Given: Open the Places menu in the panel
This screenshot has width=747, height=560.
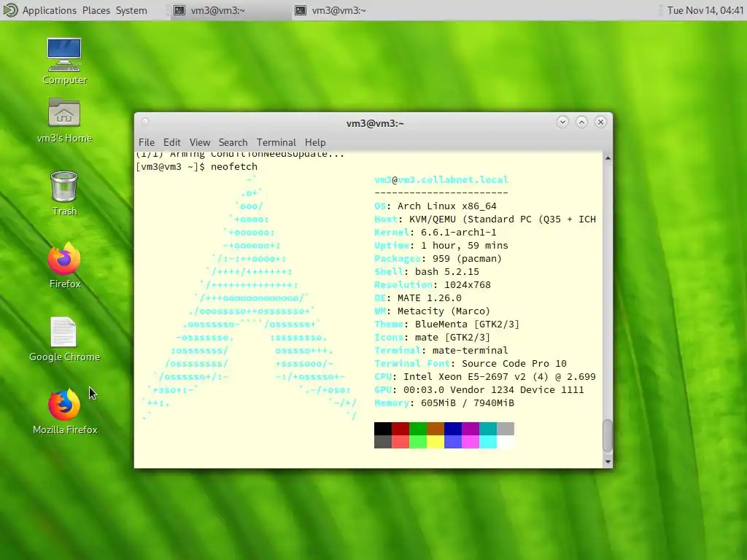Looking at the screenshot, I should (96, 10).
